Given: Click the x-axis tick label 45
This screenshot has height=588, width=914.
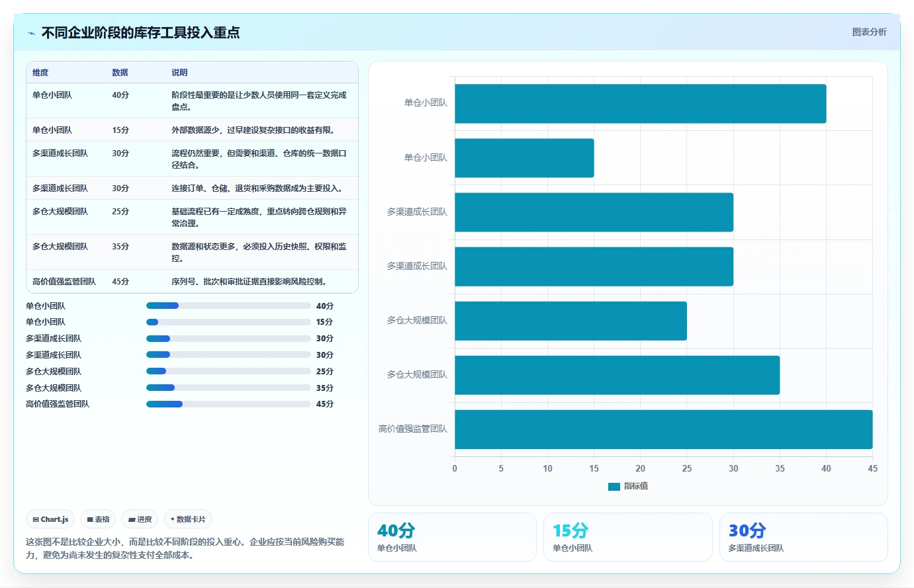Looking at the screenshot, I should (x=873, y=468).
